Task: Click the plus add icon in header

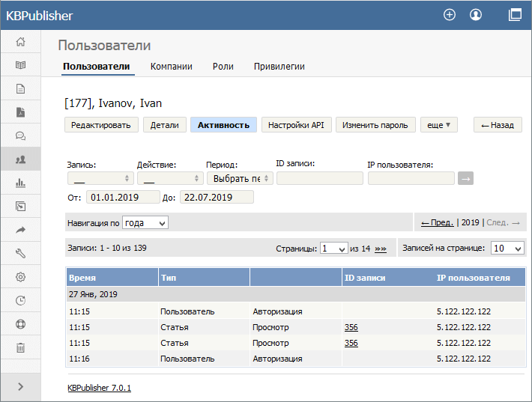Action: pos(450,14)
